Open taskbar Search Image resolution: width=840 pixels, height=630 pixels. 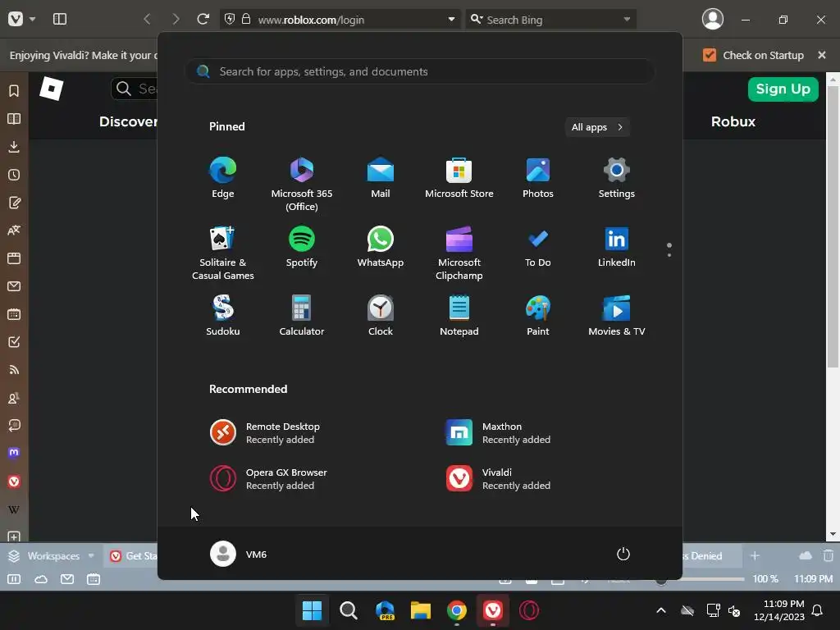348,610
